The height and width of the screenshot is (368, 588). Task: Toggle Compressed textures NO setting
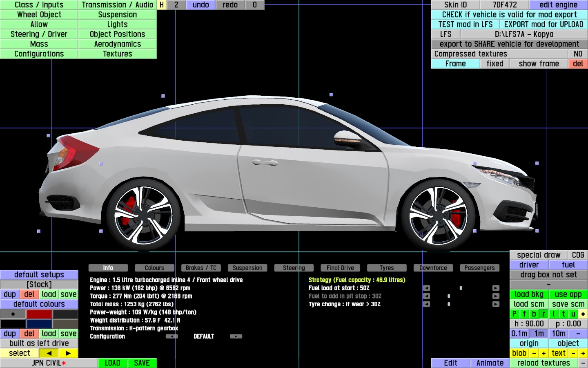click(x=578, y=54)
